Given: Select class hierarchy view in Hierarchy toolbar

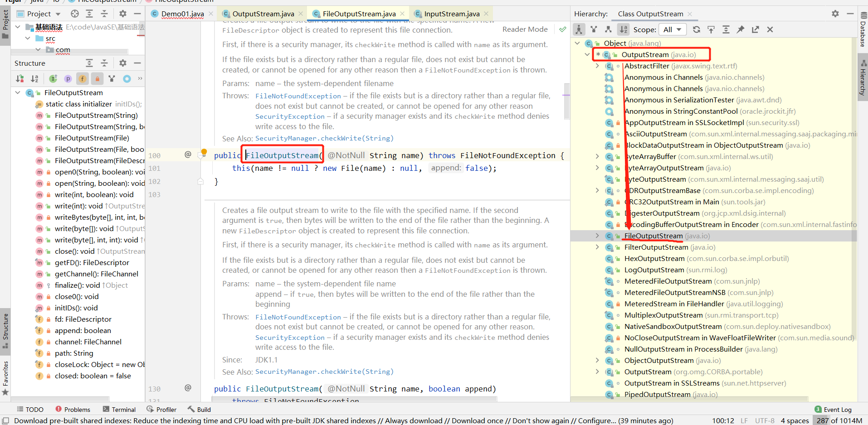Looking at the screenshot, I should [579, 29].
